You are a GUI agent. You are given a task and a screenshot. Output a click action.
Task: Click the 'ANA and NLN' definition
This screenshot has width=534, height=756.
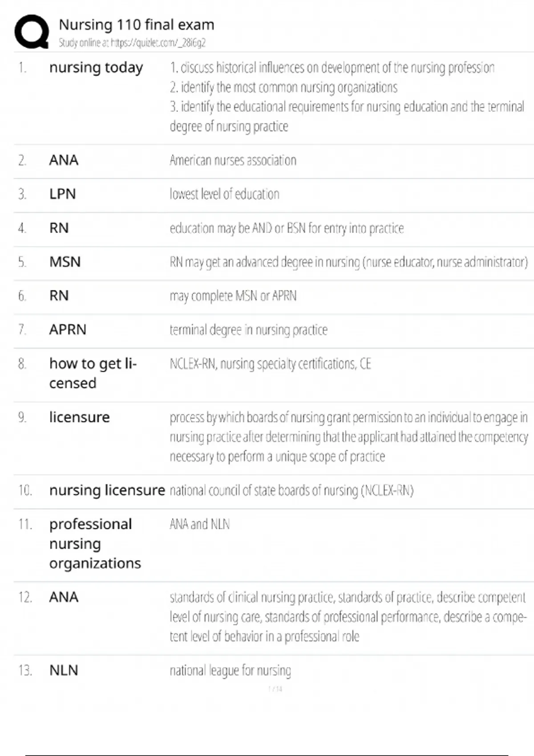point(199,524)
